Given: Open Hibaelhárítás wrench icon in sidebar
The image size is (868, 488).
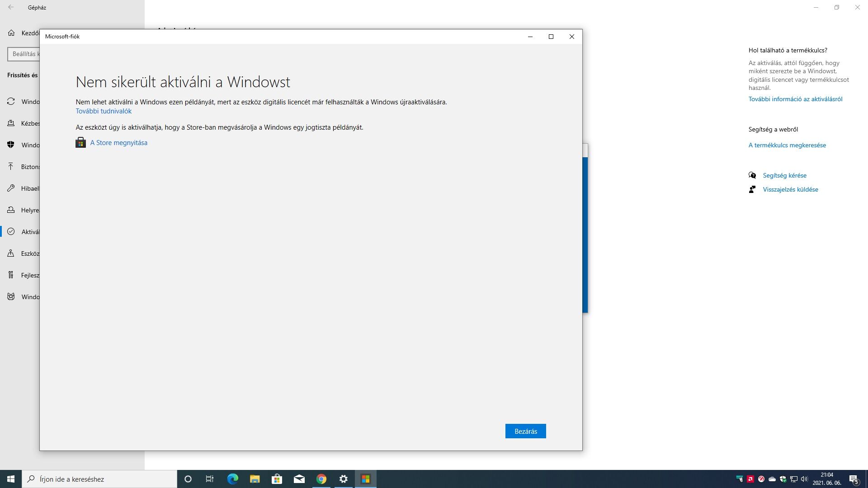Looking at the screenshot, I should pyautogui.click(x=11, y=188).
